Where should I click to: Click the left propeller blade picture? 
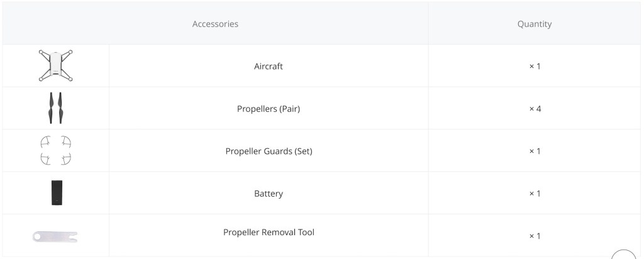pyautogui.click(x=51, y=108)
